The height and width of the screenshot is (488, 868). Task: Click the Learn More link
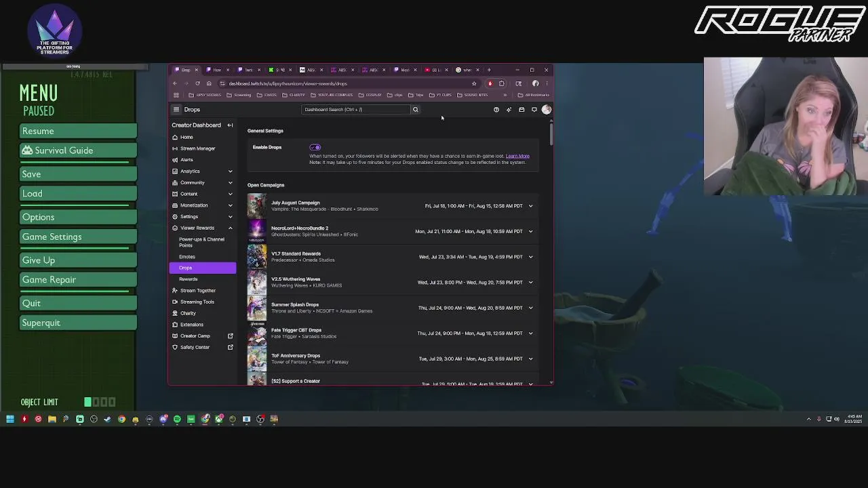(517, 157)
